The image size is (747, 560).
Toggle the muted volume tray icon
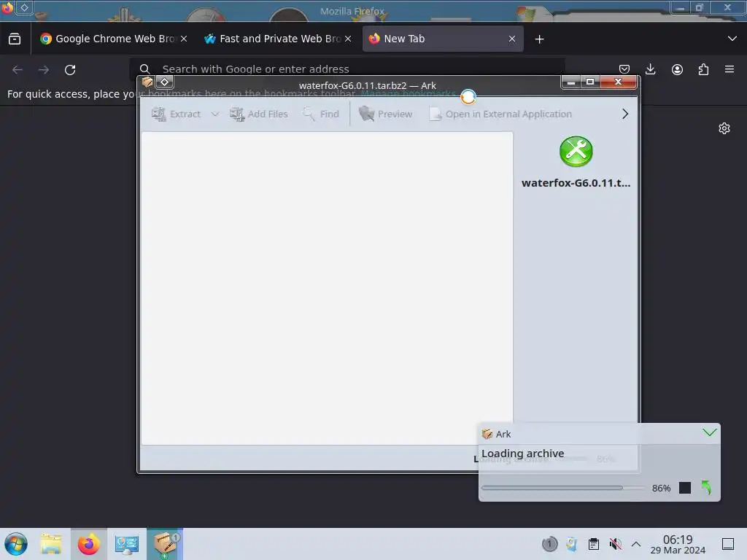tap(616, 544)
